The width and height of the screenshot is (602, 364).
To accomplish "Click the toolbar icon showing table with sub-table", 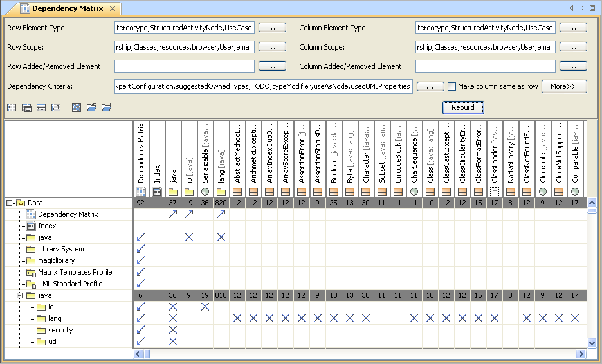I will point(27,107).
